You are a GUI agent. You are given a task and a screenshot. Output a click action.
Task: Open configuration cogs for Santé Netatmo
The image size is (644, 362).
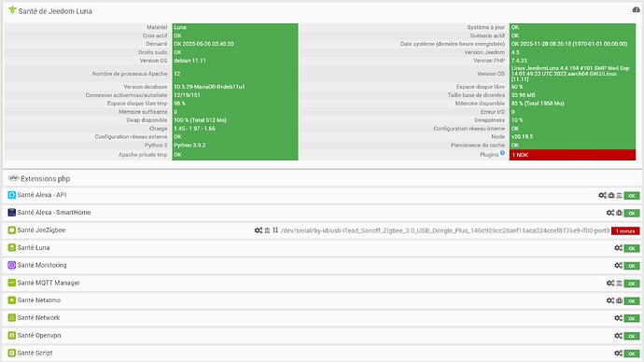(x=610, y=300)
